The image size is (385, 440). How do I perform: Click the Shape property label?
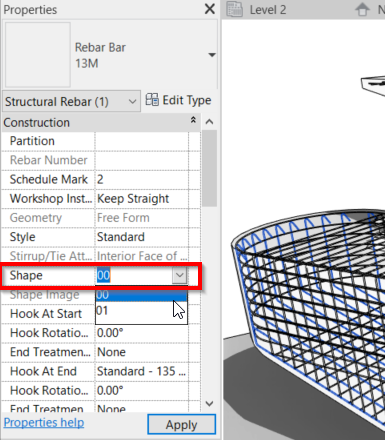coord(26,276)
